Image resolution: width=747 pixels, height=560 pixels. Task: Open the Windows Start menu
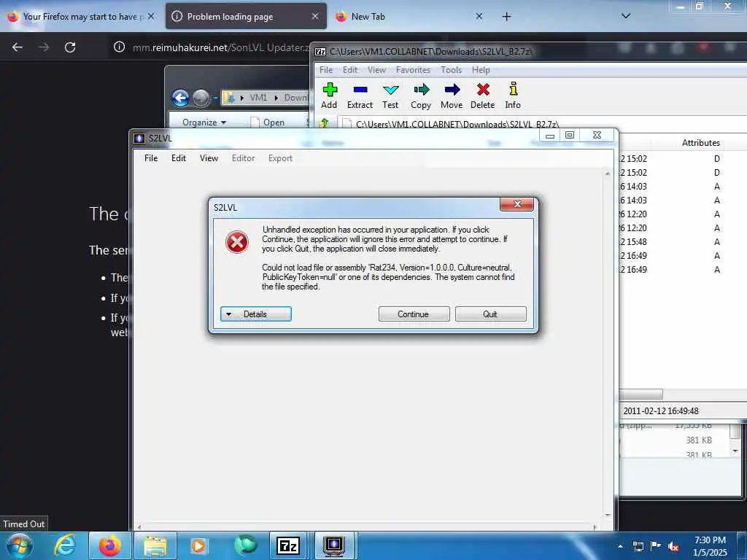20,545
